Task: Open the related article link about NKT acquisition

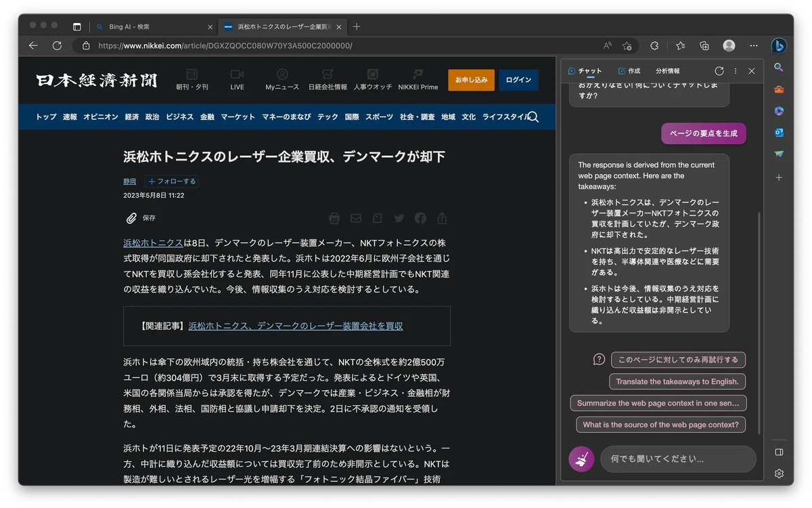Action: [296, 326]
